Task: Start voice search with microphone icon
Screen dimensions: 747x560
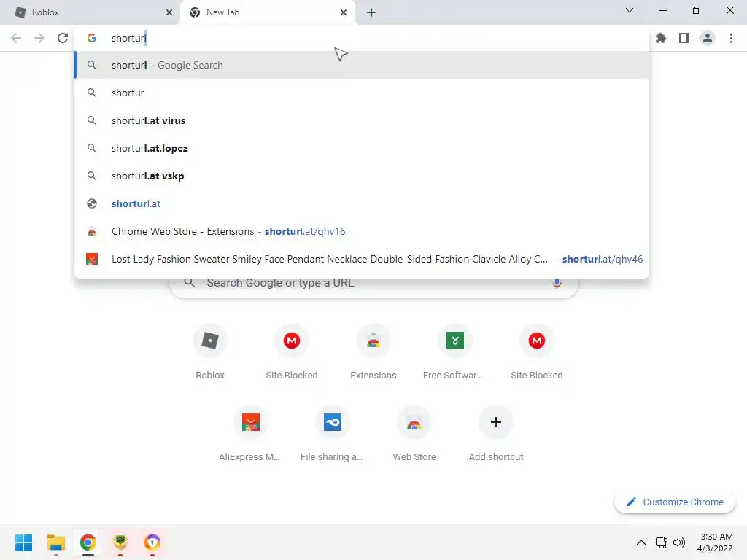Action: pyautogui.click(x=557, y=283)
